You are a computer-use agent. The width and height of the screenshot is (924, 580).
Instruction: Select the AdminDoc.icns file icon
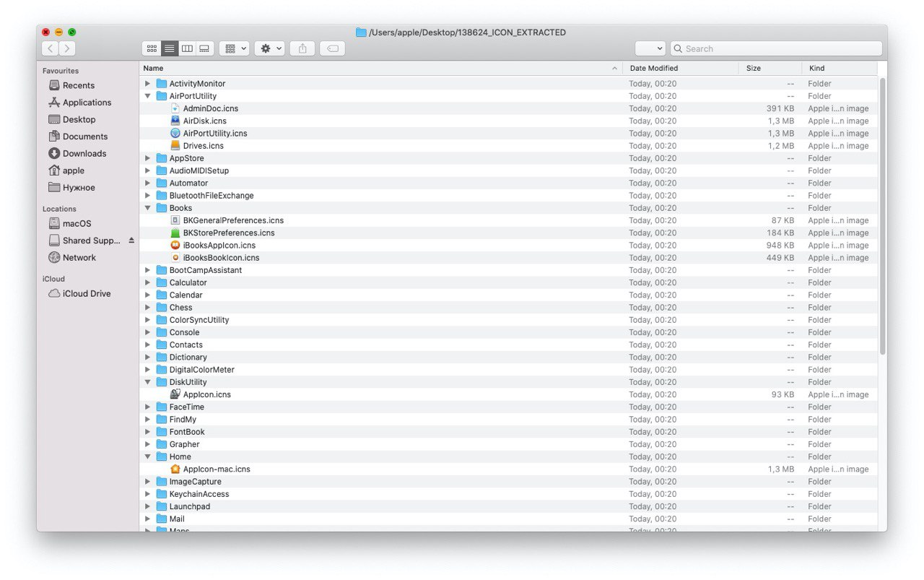pos(175,108)
